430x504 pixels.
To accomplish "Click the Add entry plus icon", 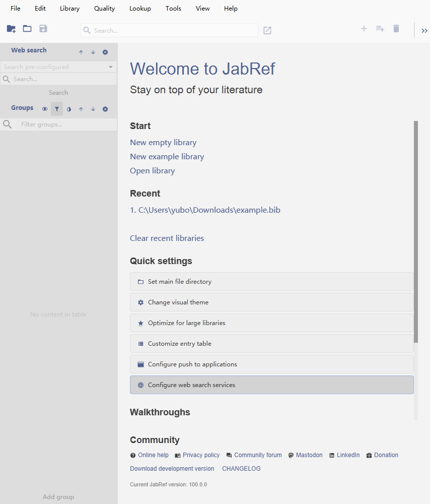I will (364, 29).
